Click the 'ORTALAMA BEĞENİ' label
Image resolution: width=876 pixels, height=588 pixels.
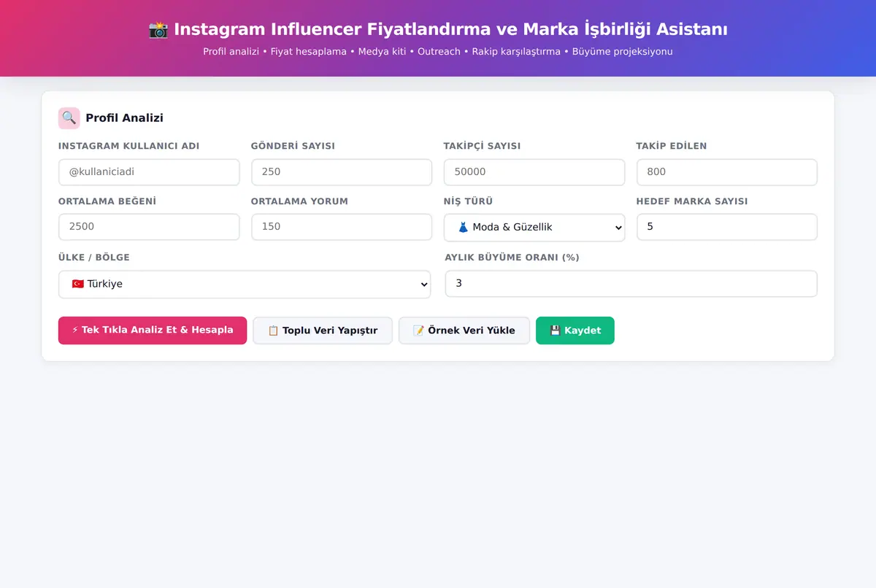pos(107,201)
